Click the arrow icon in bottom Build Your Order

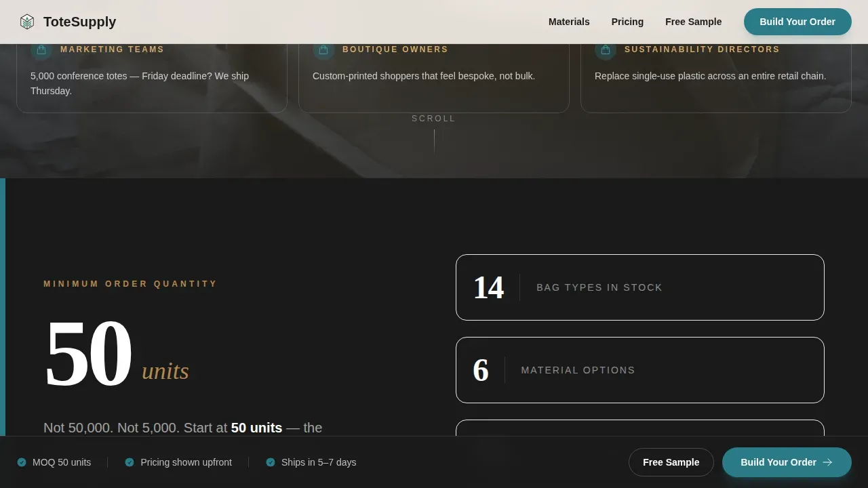click(827, 462)
